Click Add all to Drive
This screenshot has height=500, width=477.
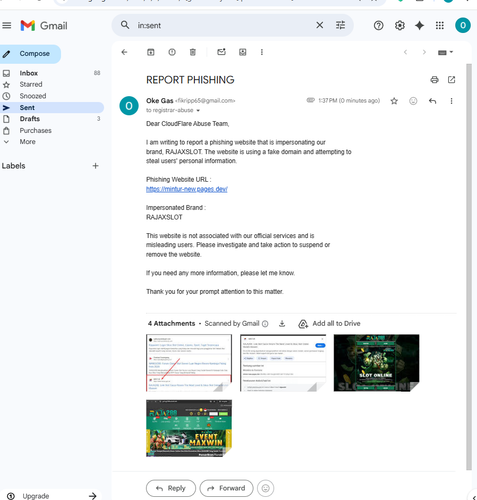click(x=330, y=324)
